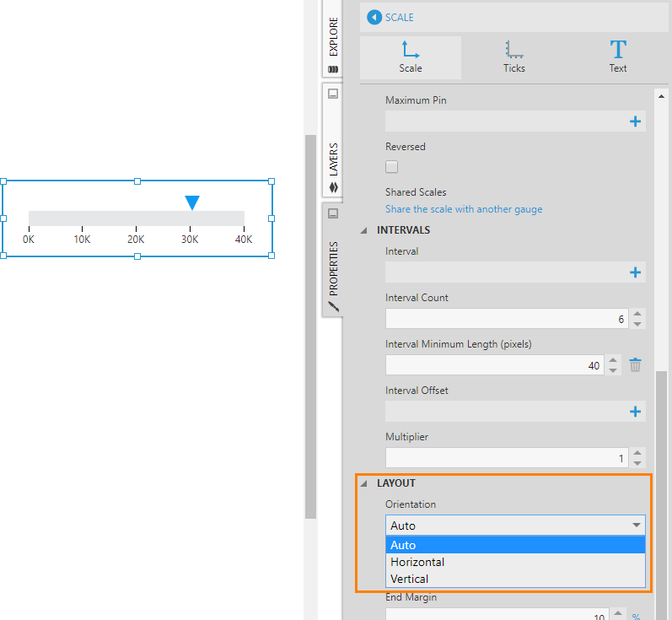This screenshot has width=672, height=620.
Task: Click the back arrow next to SCALE
Action: [373, 17]
